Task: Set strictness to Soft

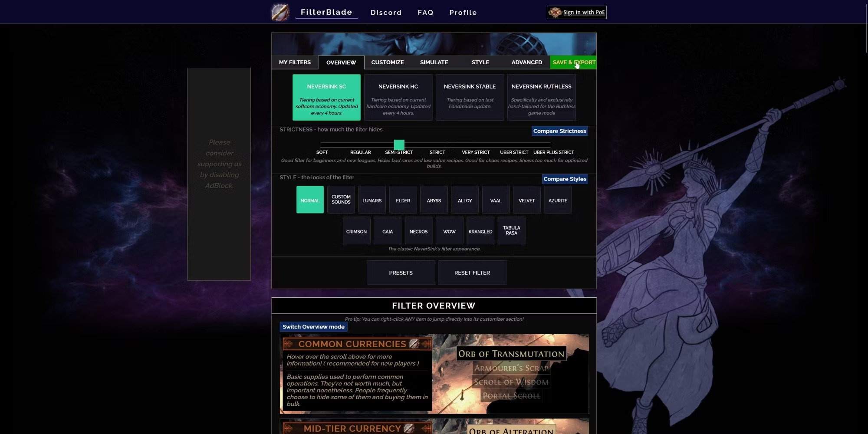Action: click(x=322, y=152)
